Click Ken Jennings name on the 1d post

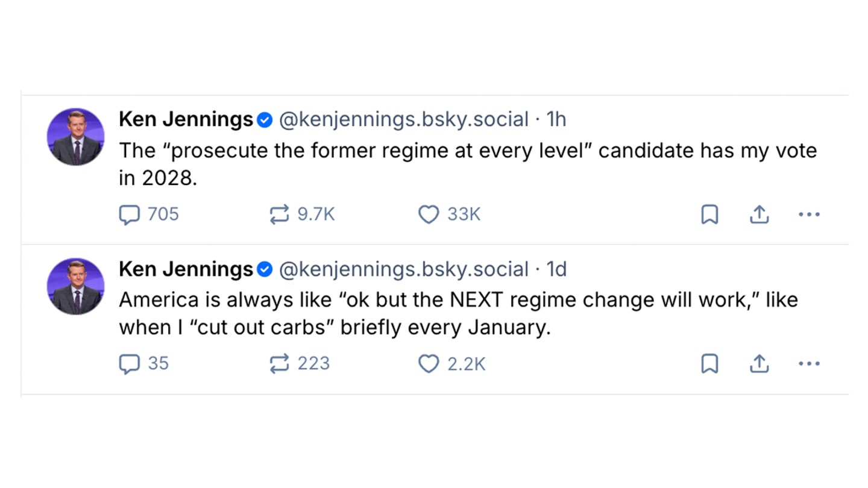[x=186, y=269]
